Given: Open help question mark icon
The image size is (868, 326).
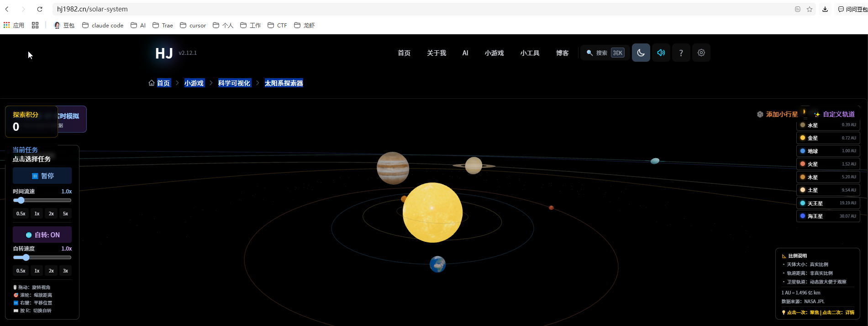Looking at the screenshot, I should pos(681,53).
